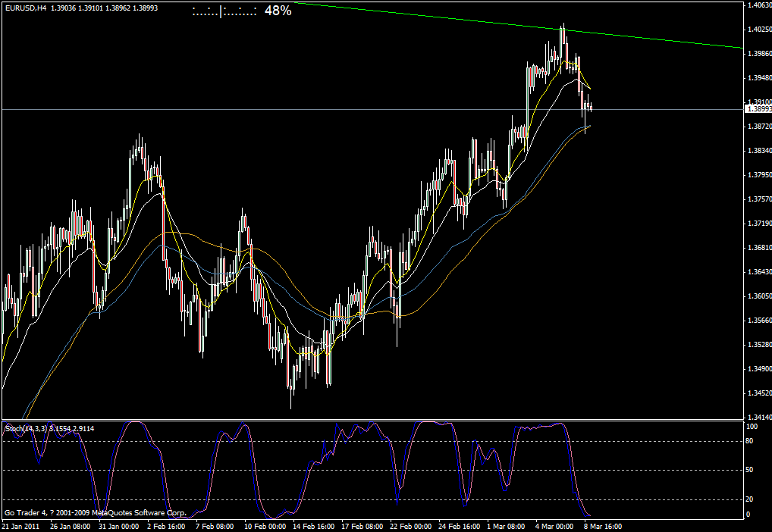Click the Go Trader 4 copyright text

94,513
